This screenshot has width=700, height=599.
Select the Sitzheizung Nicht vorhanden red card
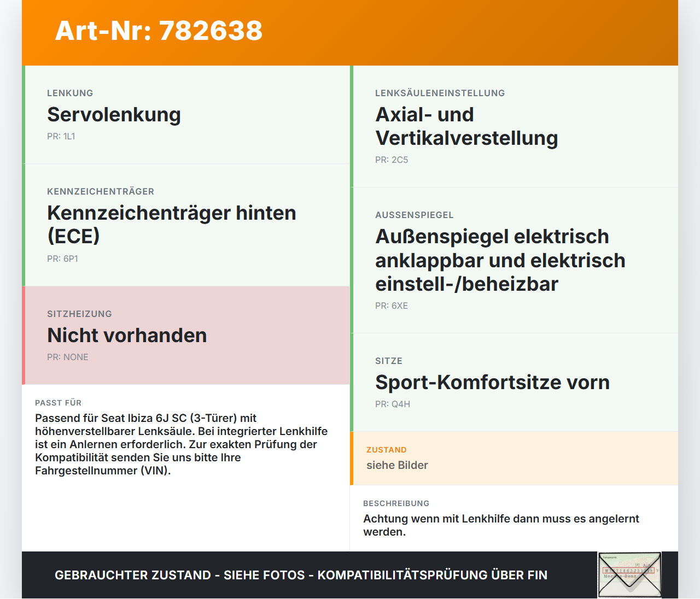pos(186,336)
